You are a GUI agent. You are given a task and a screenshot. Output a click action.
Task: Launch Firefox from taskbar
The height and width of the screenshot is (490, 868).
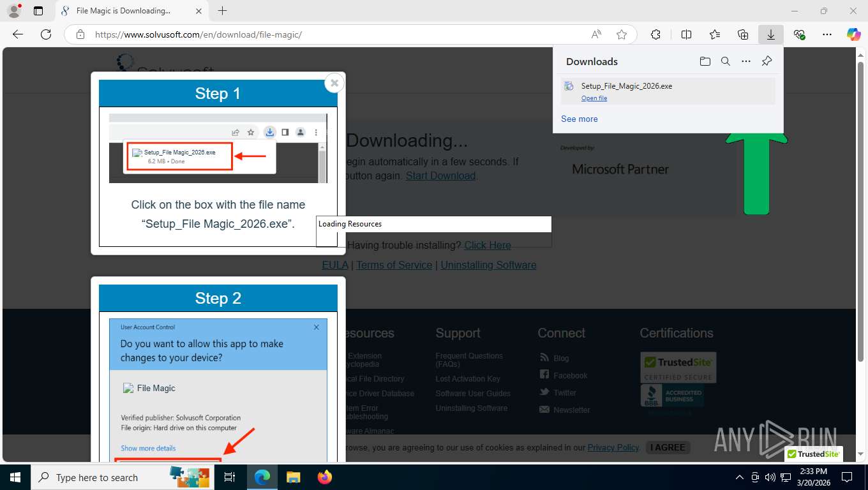[325, 477]
